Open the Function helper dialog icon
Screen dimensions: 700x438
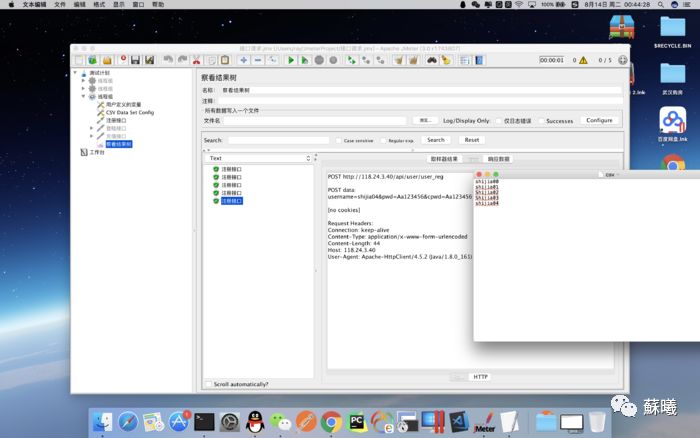465,60
